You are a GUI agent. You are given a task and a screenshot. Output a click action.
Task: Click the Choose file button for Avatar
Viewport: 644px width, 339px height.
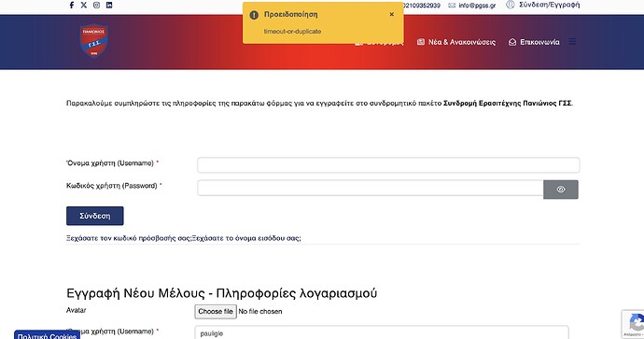(x=216, y=312)
